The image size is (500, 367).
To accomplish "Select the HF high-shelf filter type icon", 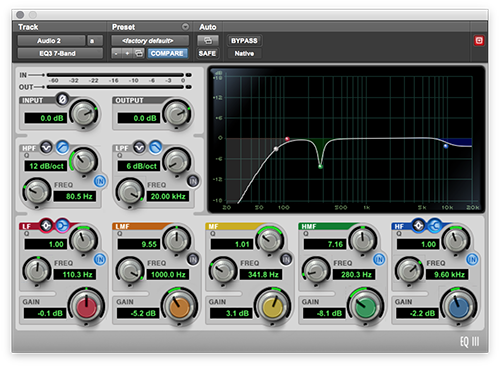I will click(434, 226).
